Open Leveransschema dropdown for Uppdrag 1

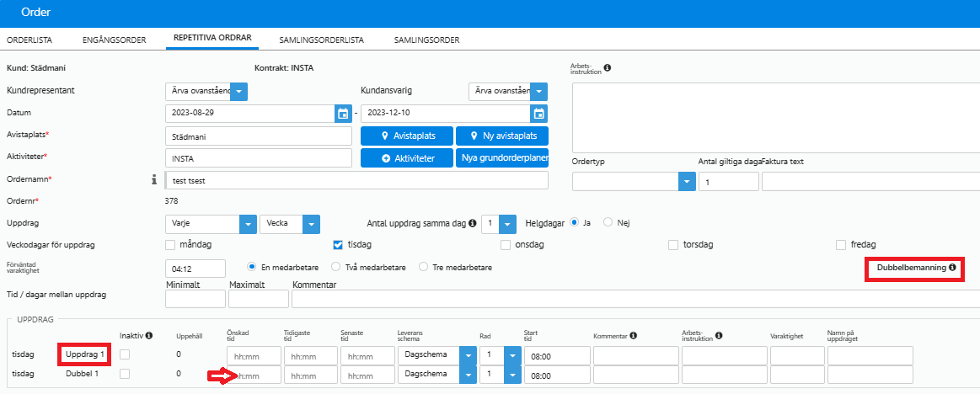[469, 355]
